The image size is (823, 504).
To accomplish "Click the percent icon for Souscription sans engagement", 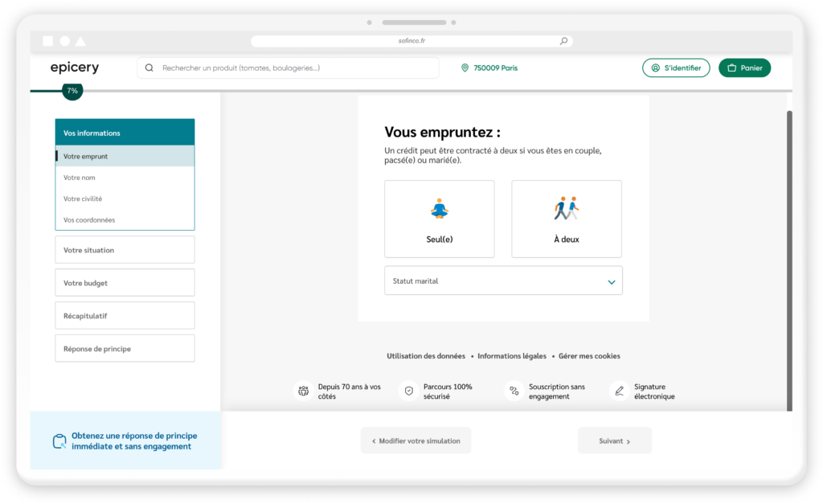I will (514, 391).
